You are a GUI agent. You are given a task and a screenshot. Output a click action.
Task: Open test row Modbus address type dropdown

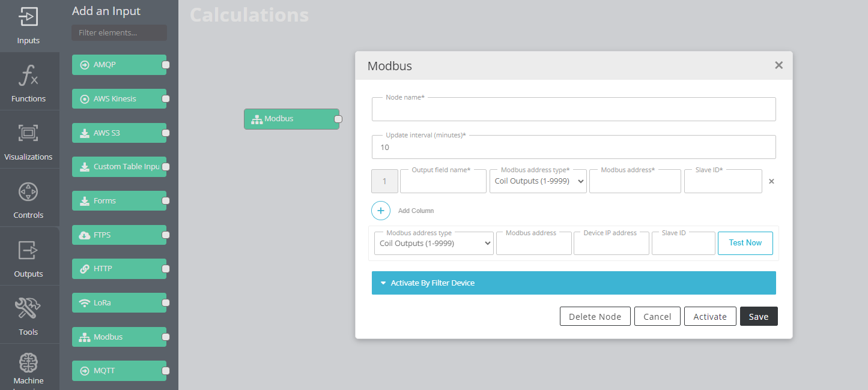(x=434, y=244)
